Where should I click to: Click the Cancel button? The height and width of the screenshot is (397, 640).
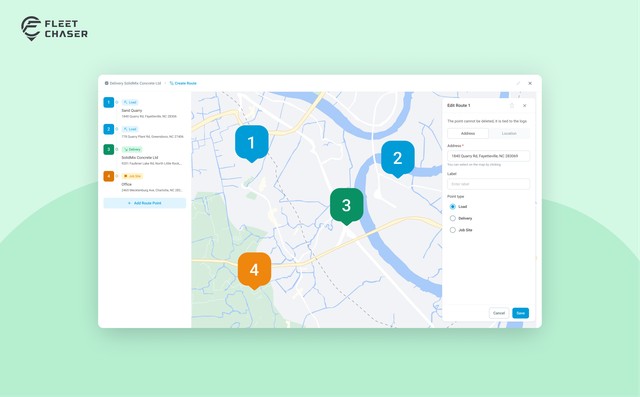tap(499, 313)
